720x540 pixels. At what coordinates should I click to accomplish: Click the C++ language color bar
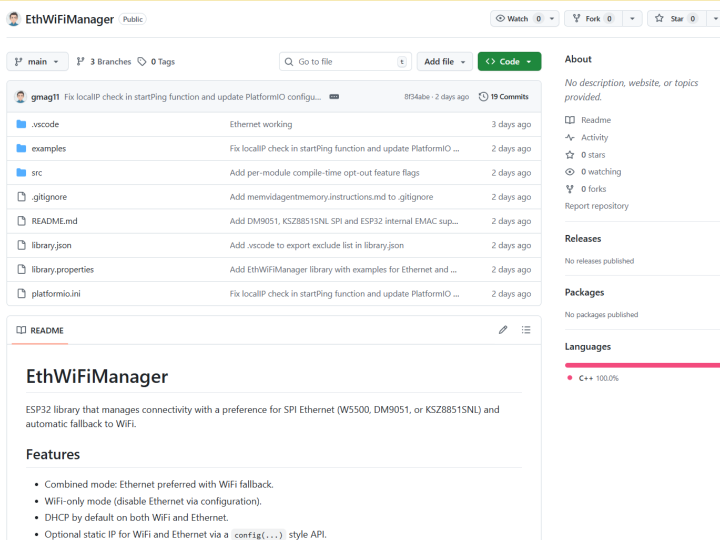(642, 365)
